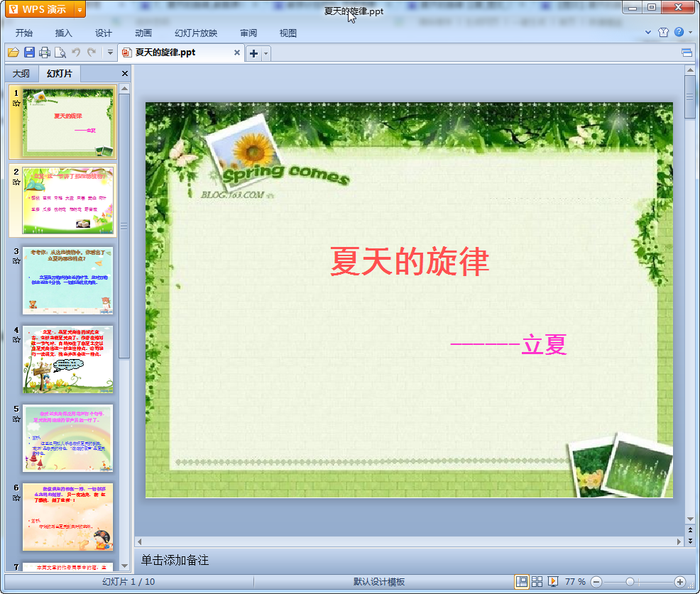Open the blue Help question mark icon
The image size is (700, 594).
pyautogui.click(x=679, y=32)
